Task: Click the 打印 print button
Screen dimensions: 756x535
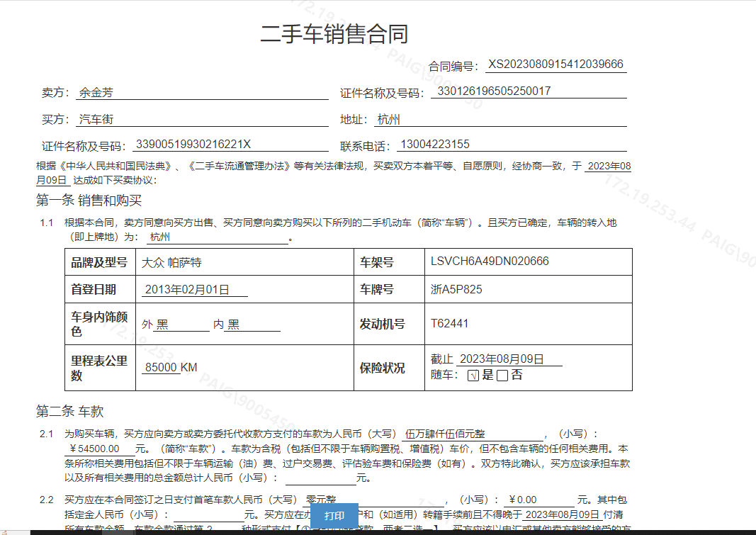Action: 334,516
